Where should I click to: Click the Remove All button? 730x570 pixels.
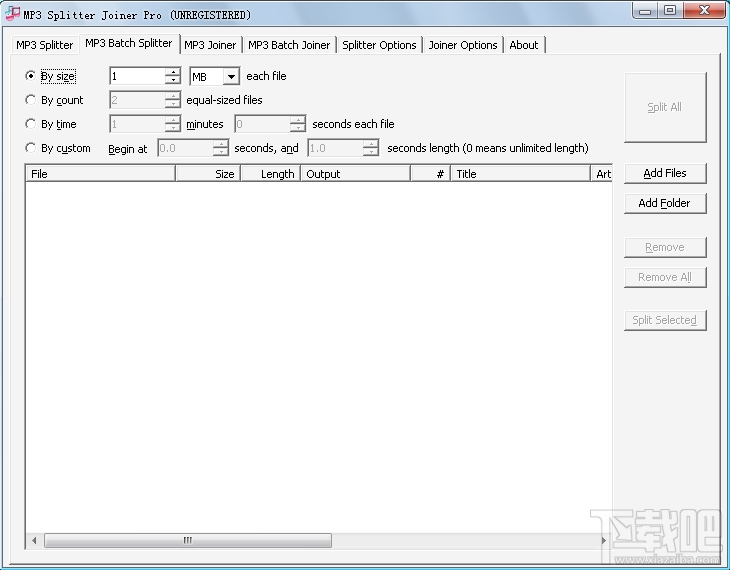pyautogui.click(x=665, y=277)
